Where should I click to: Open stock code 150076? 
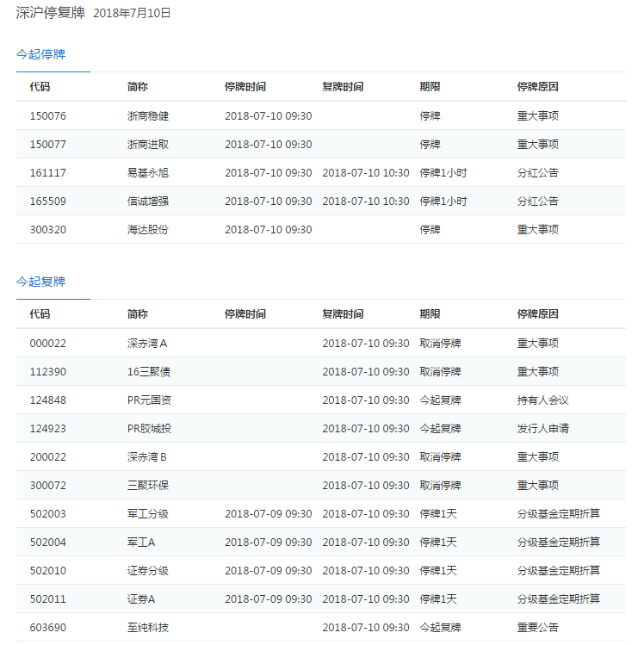[x=47, y=116]
